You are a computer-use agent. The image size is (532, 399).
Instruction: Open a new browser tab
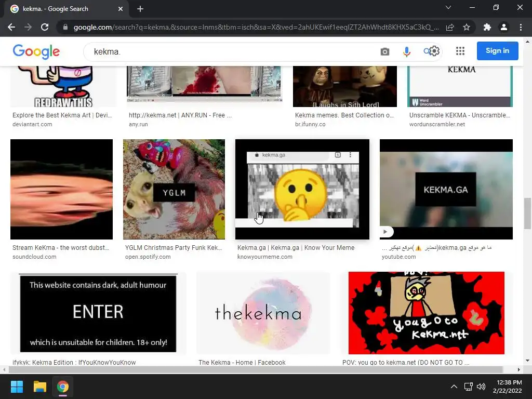[140, 9]
